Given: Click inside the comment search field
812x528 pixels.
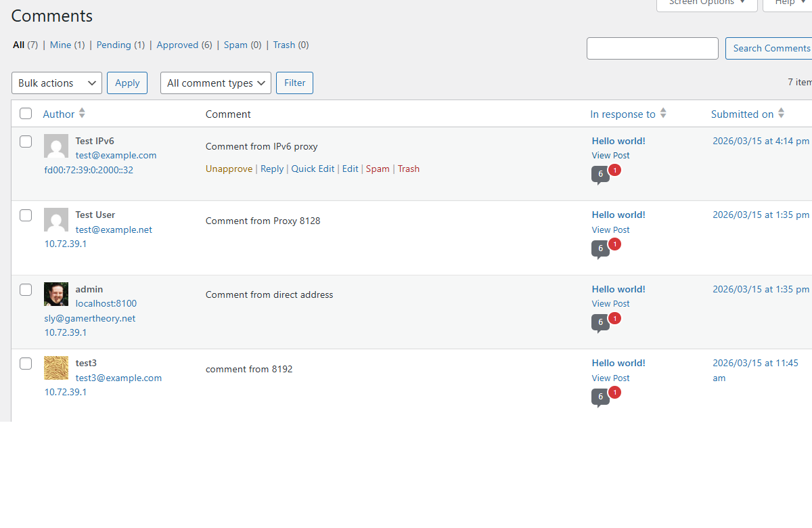Looking at the screenshot, I should 652,48.
